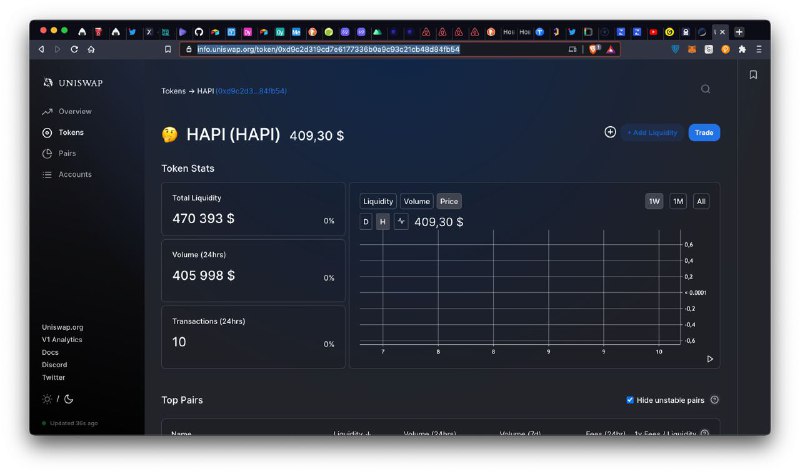Select the Total Liquidity card value
The width and height of the screenshot is (800, 474).
(x=203, y=218)
